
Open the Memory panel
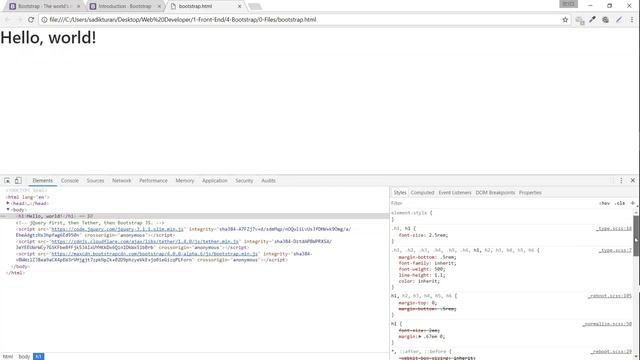tap(185, 180)
